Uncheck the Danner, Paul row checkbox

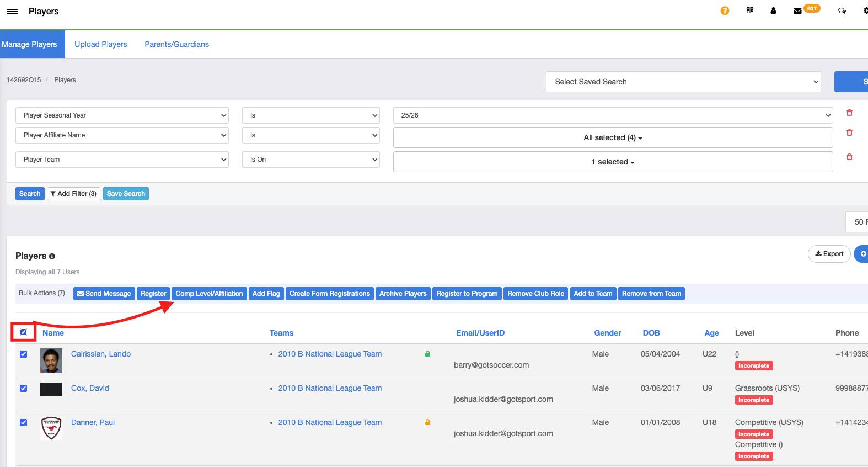pyautogui.click(x=24, y=423)
